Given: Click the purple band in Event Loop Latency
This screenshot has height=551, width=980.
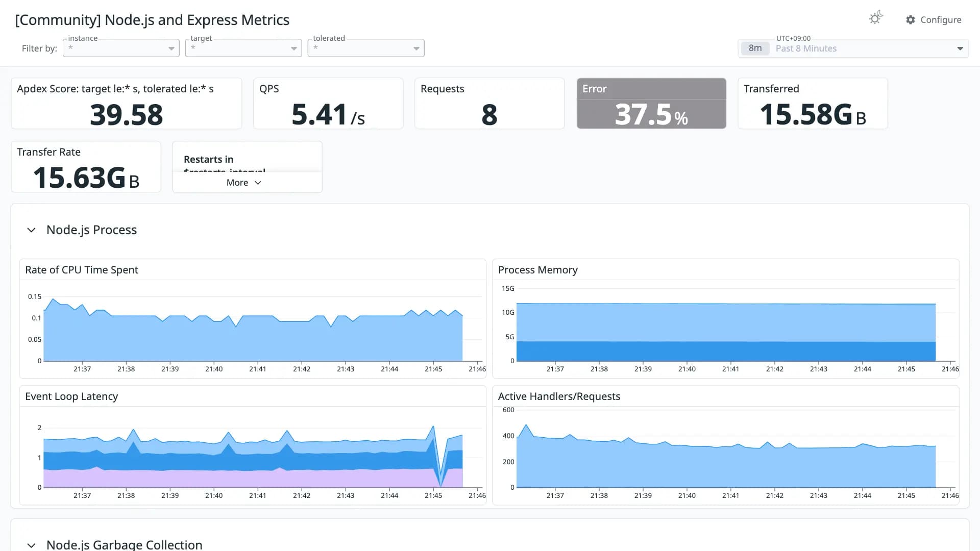Looking at the screenshot, I should pyautogui.click(x=253, y=479).
